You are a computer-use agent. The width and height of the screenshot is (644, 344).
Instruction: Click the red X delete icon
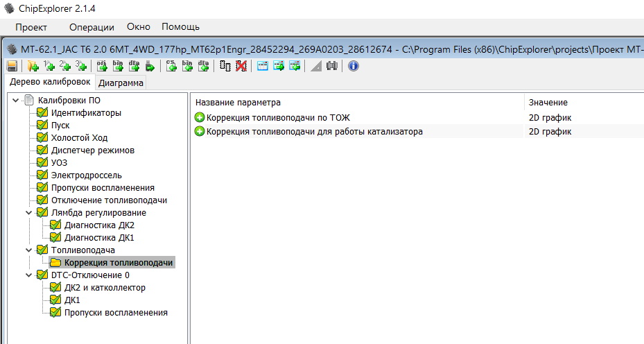pos(241,66)
